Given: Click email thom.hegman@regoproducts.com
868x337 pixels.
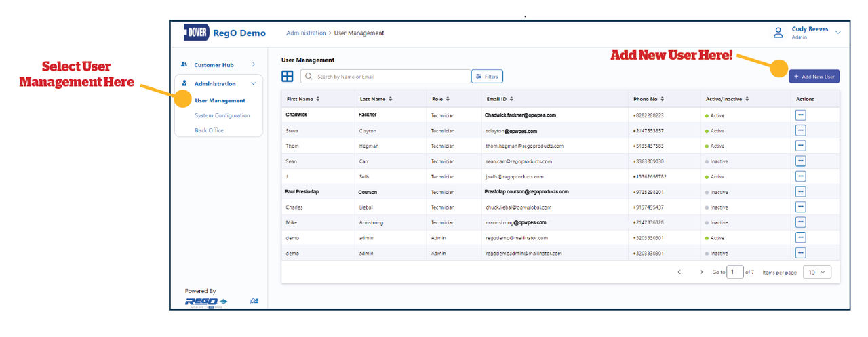Looking at the screenshot, I should pyautogui.click(x=524, y=146).
